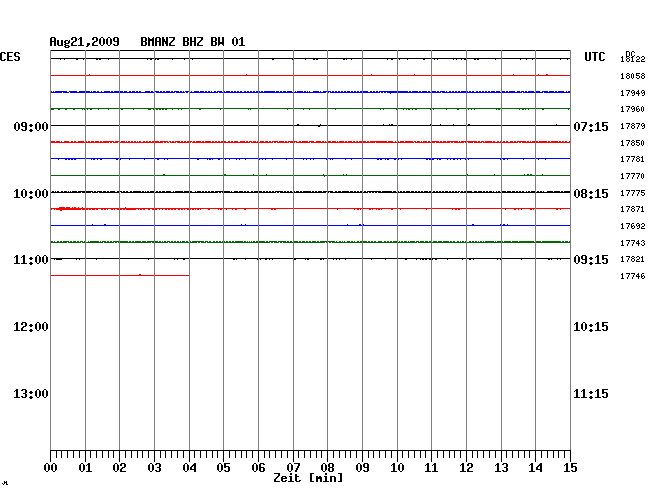Viewport: 650px width, 494px height.
Task: Click the DC value 17821
Action: (x=633, y=259)
